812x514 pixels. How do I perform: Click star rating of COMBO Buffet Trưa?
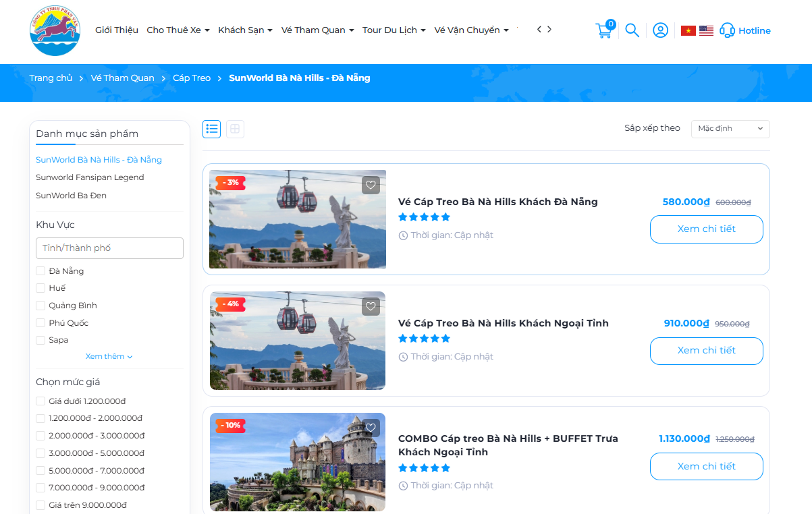coord(424,468)
